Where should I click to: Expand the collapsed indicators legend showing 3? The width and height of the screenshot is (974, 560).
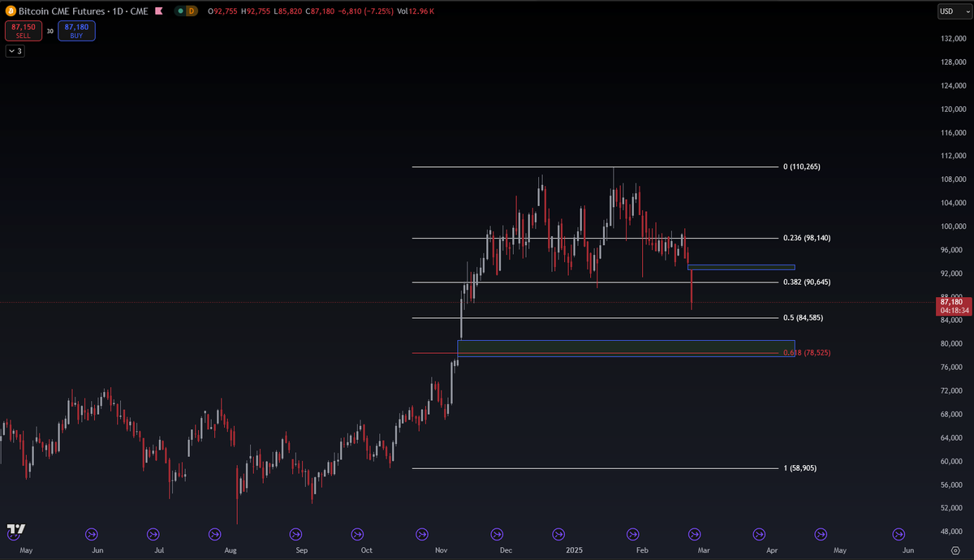coord(15,51)
